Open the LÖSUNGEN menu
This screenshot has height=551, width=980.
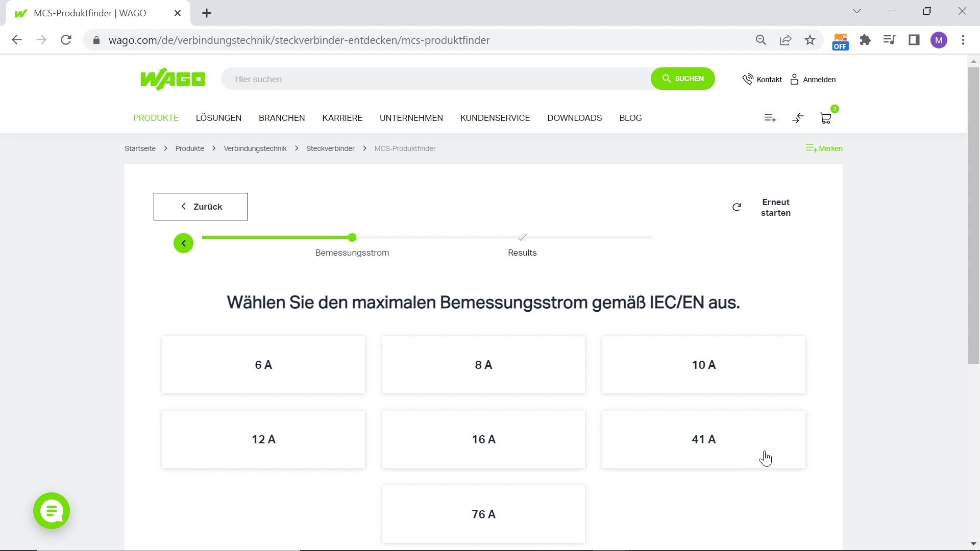coord(218,118)
